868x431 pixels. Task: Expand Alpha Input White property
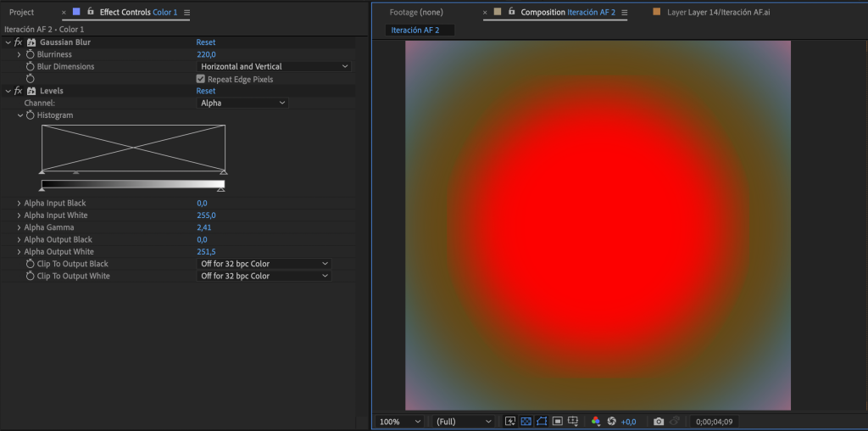[19, 215]
